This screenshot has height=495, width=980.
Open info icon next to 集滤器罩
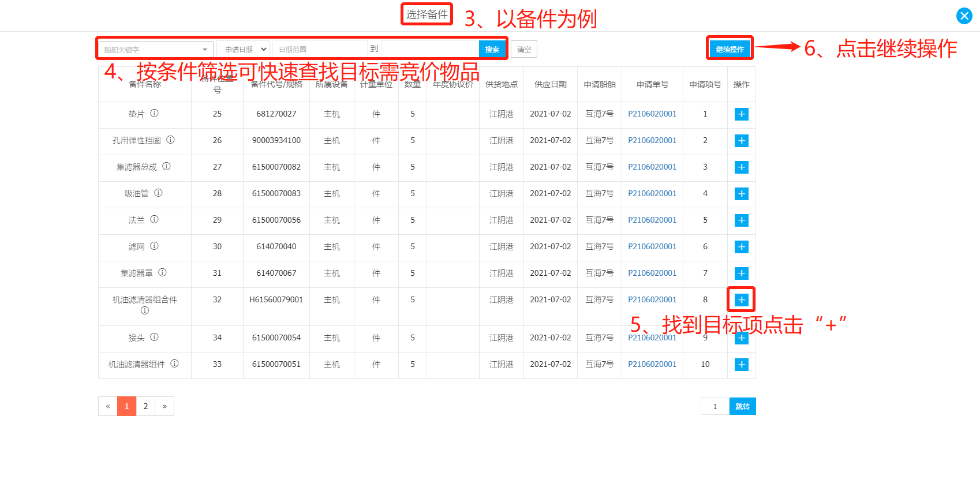click(x=162, y=272)
